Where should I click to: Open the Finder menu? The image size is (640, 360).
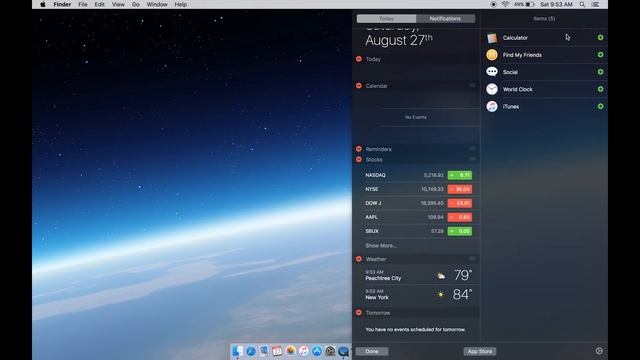pyautogui.click(x=62, y=4)
